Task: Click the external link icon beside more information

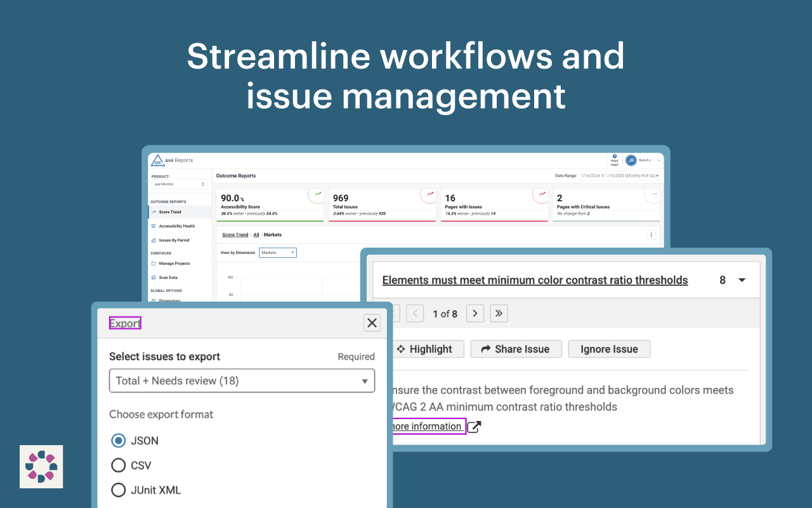Action: (x=474, y=427)
